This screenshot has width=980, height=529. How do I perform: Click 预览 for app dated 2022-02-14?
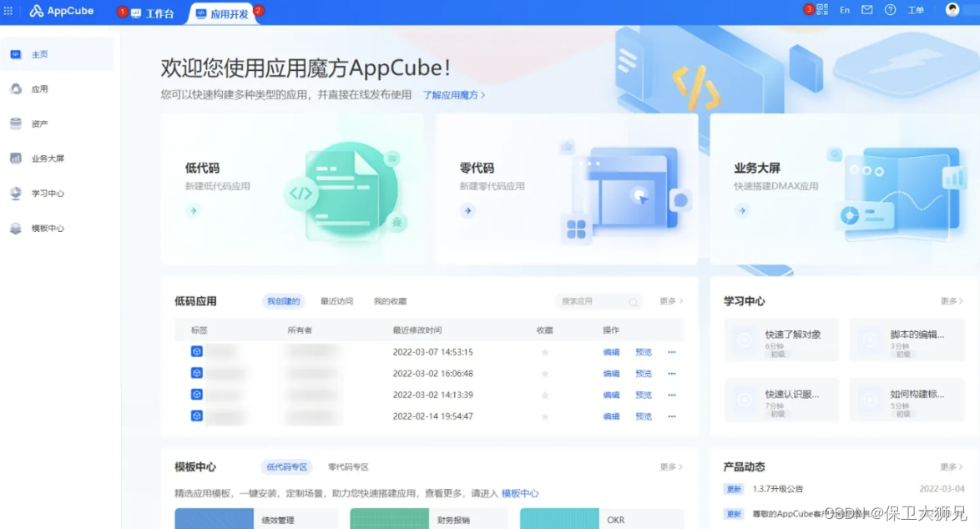pyautogui.click(x=643, y=416)
